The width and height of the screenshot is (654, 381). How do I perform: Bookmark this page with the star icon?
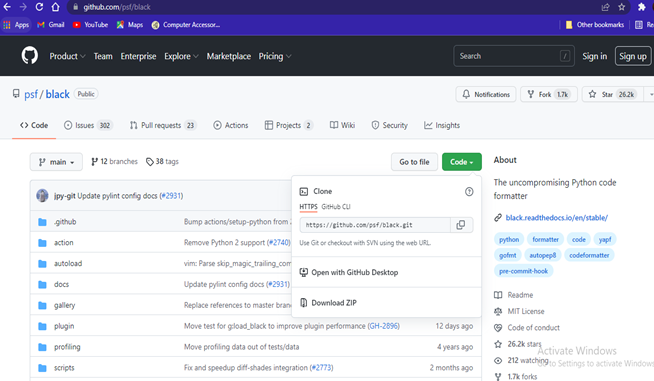[x=621, y=7]
